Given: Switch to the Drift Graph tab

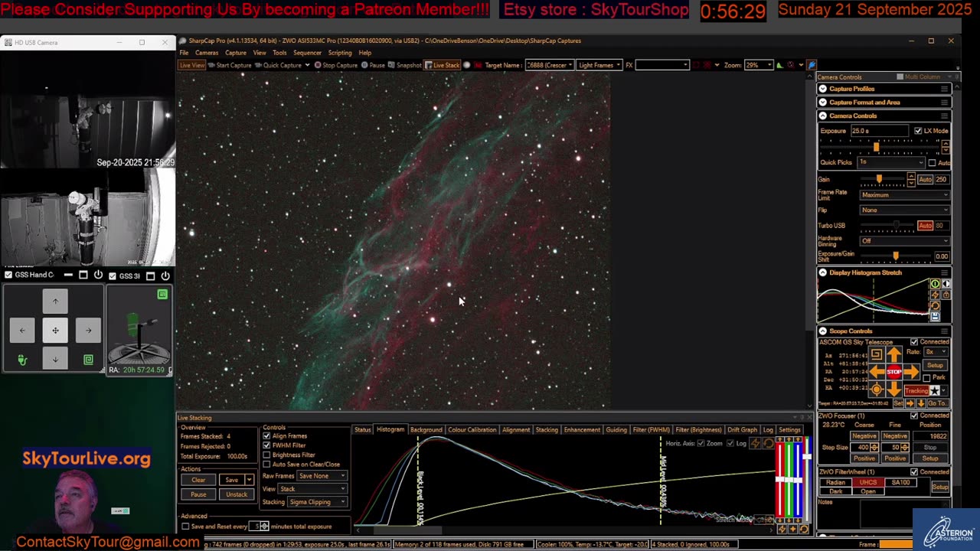Looking at the screenshot, I should [742, 430].
